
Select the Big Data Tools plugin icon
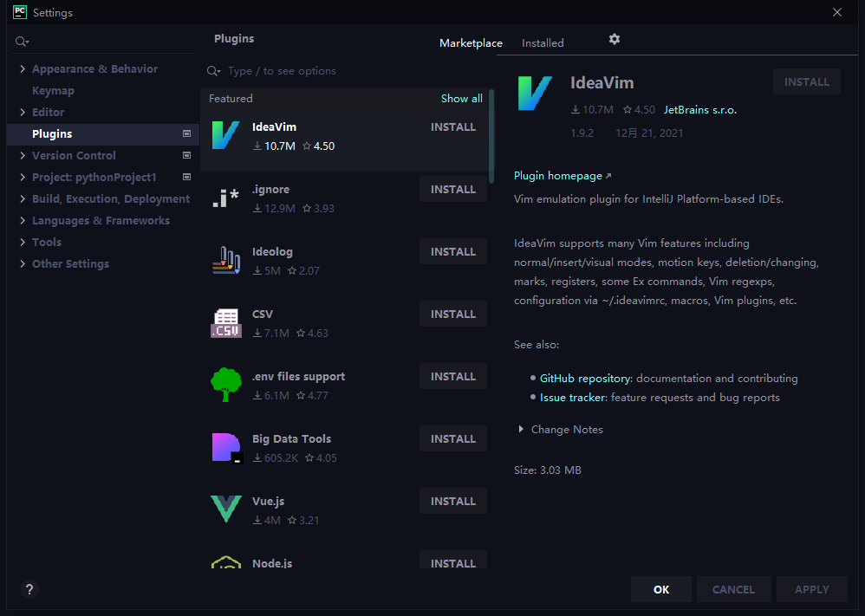click(227, 448)
